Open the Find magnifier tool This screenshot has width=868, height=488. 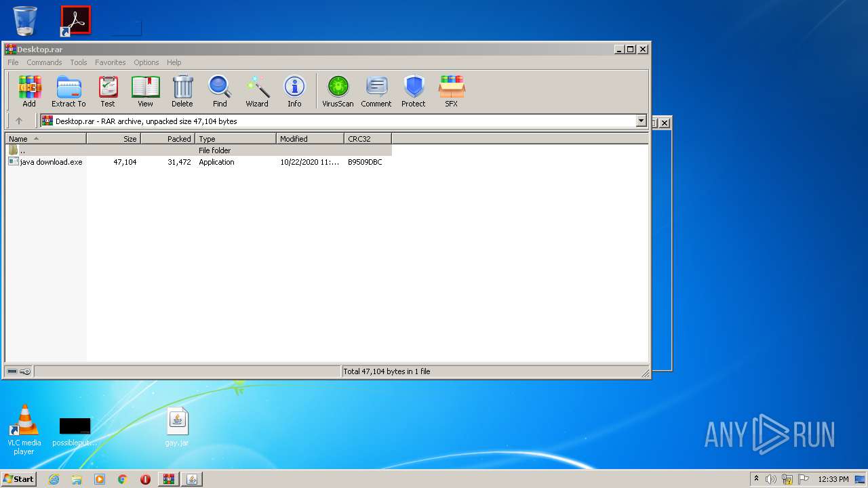[220, 91]
